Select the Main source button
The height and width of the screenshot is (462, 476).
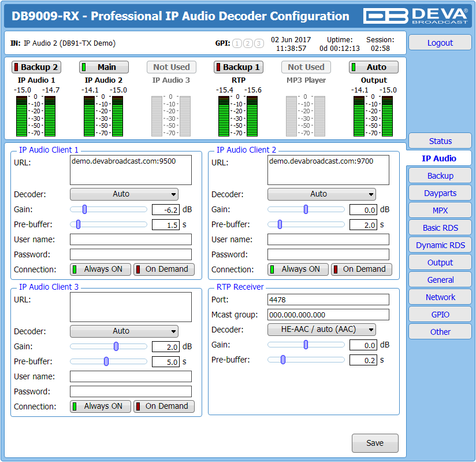[104, 67]
